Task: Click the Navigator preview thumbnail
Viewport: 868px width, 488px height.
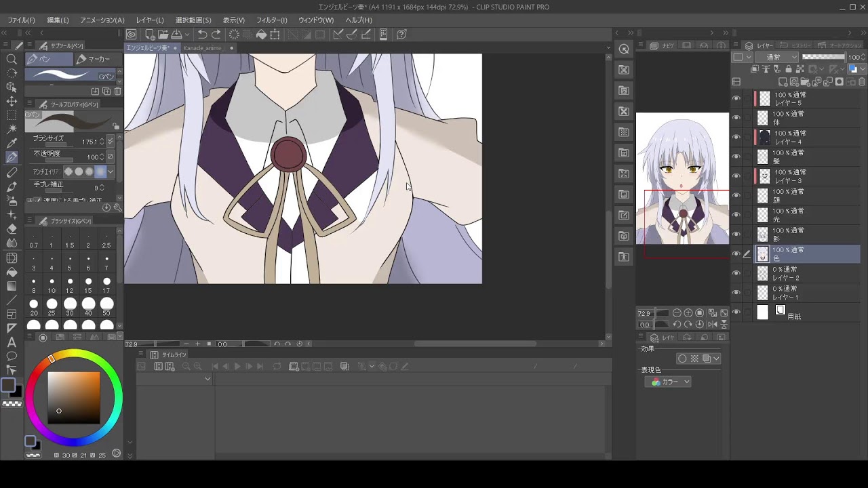Action: pos(682,178)
